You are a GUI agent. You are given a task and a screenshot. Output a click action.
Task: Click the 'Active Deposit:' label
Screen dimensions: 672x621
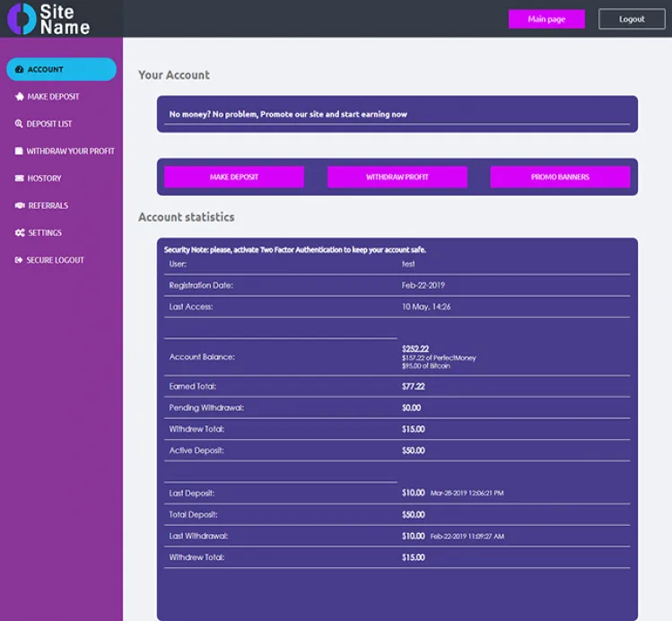(196, 450)
